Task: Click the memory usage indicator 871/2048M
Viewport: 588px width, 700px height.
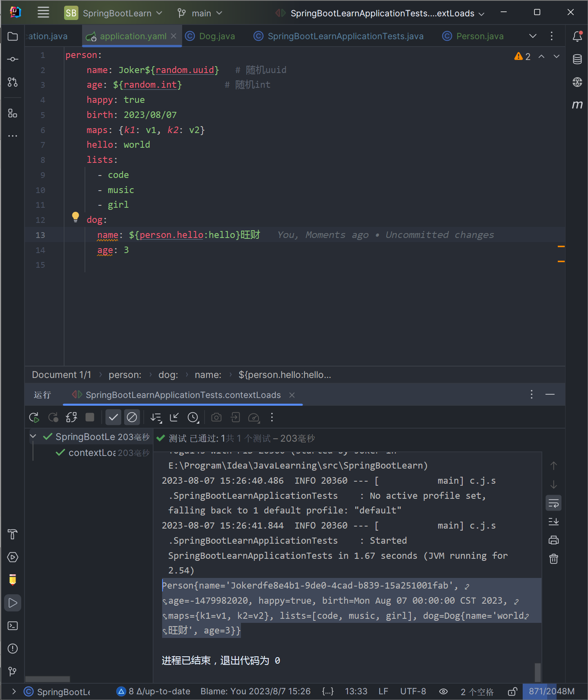Action: pyautogui.click(x=551, y=691)
